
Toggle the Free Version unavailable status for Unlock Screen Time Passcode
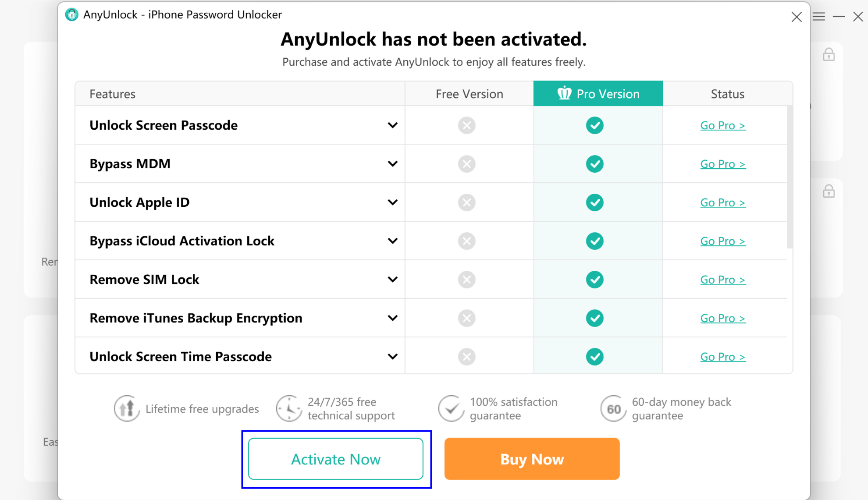(467, 356)
